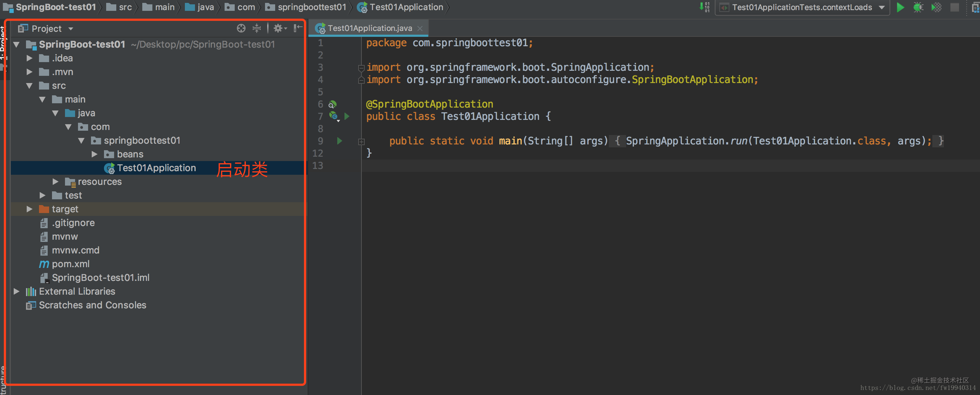
Task: Click the run gutter icon beside the main method
Action: 339,141
